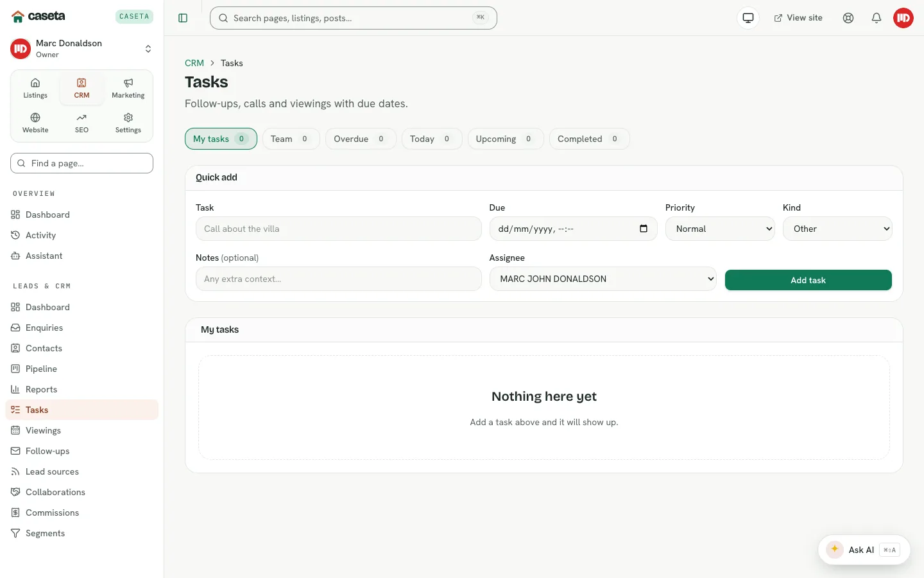Switch to the Today filter tab
924x578 pixels.
coord(432,139)
